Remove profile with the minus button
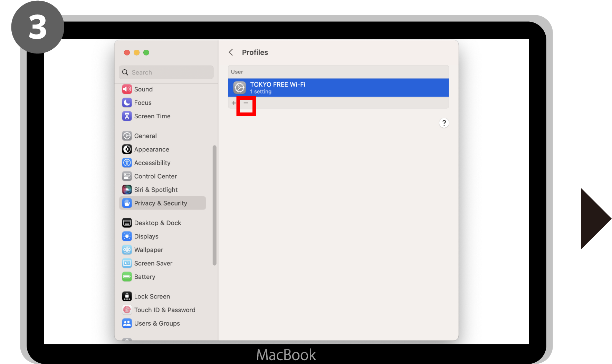 (246, 103)
